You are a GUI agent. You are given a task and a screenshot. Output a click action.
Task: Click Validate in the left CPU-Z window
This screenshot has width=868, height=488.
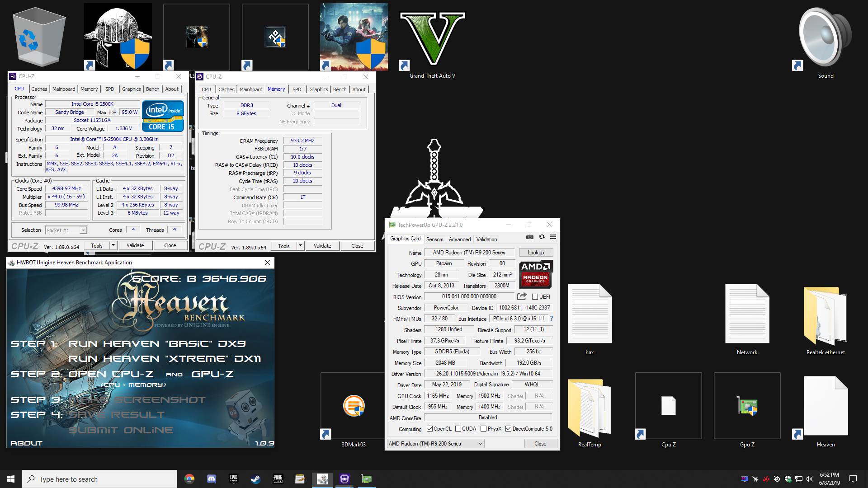pyautogui.click(x=135, y=245)
